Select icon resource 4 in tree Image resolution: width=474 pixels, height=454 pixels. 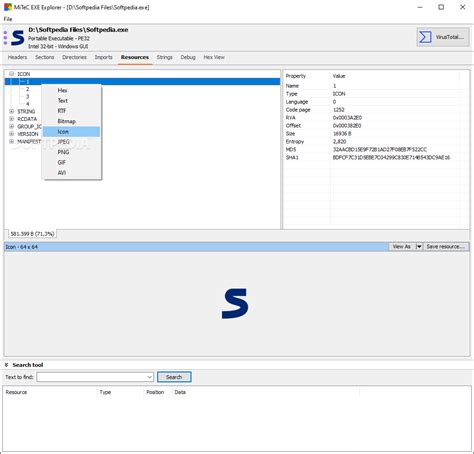tap(28, 104)
